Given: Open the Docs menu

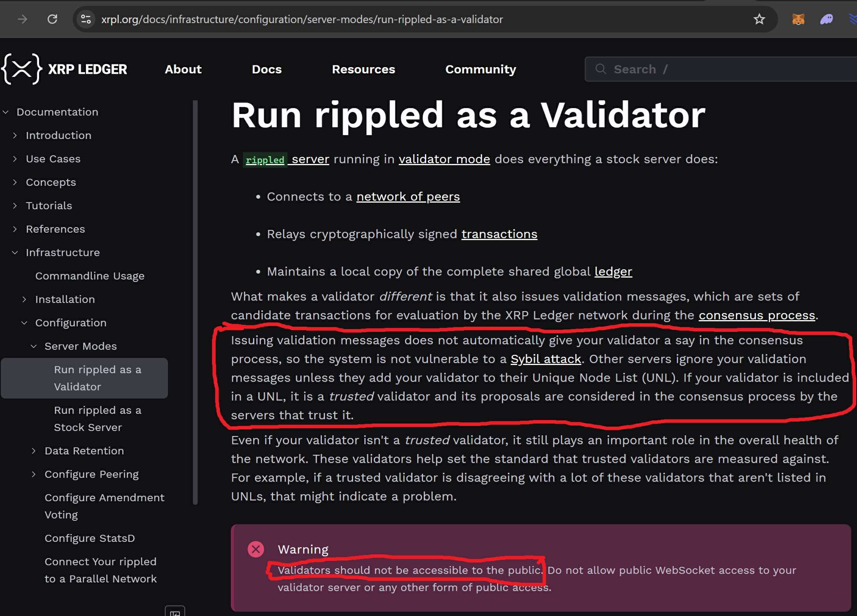Looking at the screenshot, I should point(267,69).
